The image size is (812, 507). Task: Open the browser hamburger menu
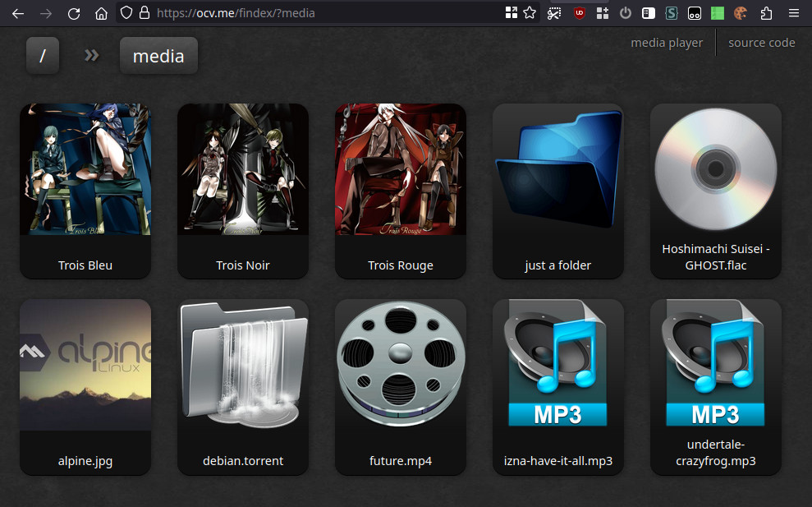click(794, 13)
